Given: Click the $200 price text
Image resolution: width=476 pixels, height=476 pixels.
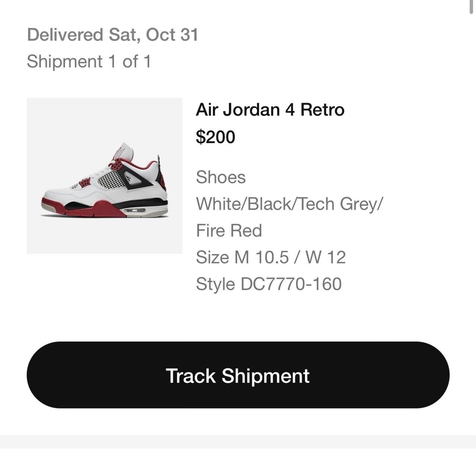Looking at the screenshot, I should [x=215, y=137].
